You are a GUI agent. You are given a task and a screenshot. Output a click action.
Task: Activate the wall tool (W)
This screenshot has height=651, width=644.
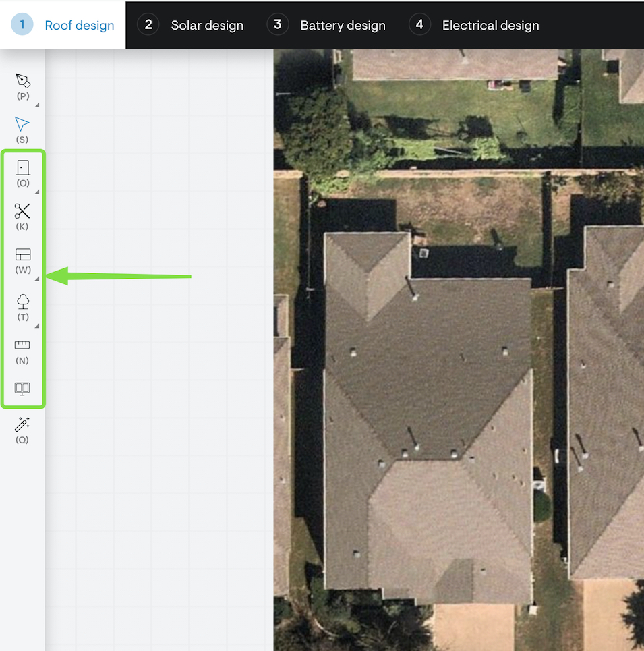(23, 255)
